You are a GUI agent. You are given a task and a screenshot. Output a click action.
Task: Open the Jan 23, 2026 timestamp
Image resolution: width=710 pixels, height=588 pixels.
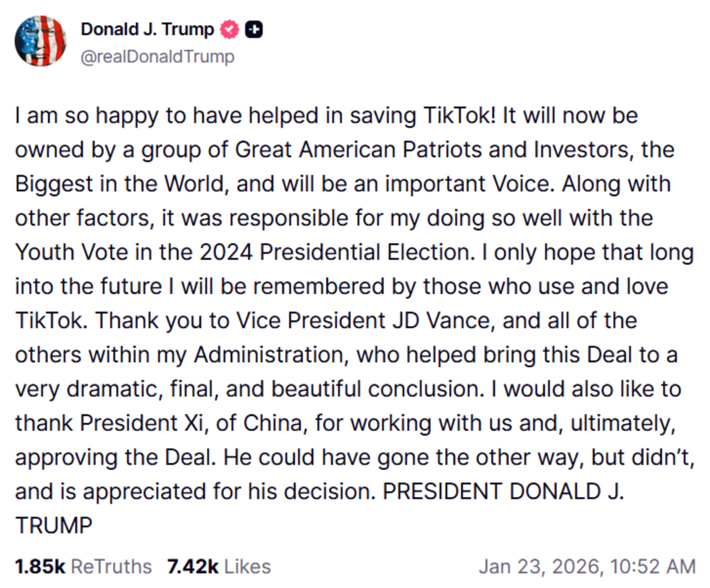[587, 566]
